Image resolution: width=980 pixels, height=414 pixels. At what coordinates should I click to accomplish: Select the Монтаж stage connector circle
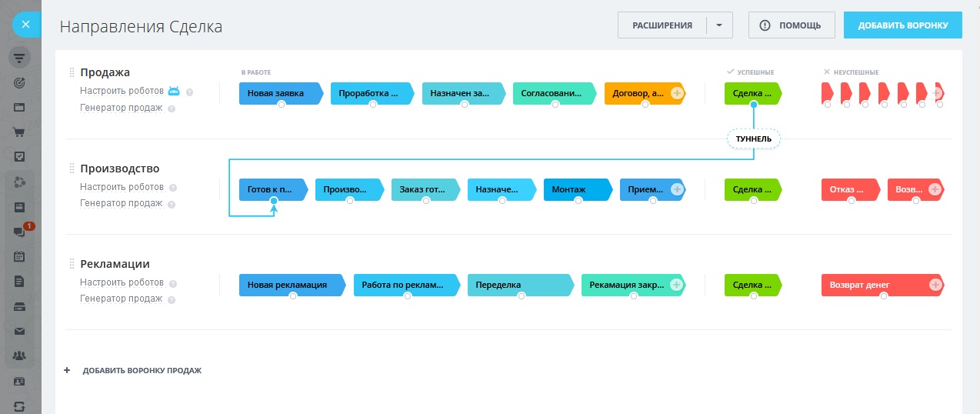pos(578,201)
